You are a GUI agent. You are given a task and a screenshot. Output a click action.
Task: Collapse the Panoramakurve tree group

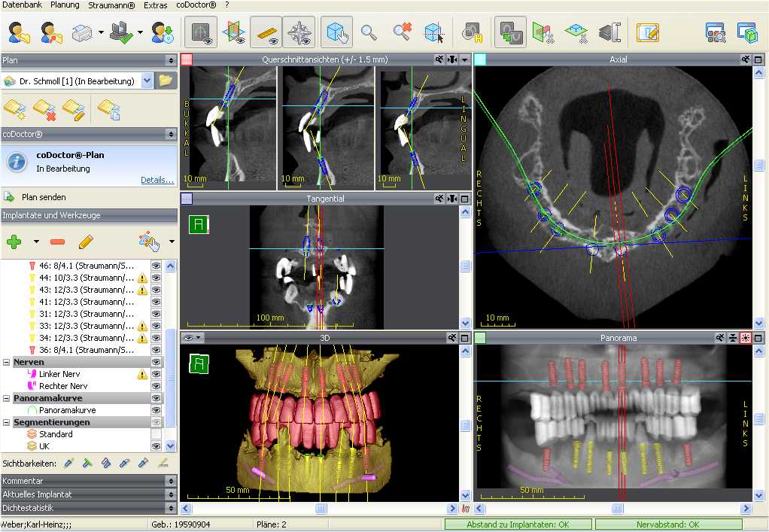click(x=6, y=398)
